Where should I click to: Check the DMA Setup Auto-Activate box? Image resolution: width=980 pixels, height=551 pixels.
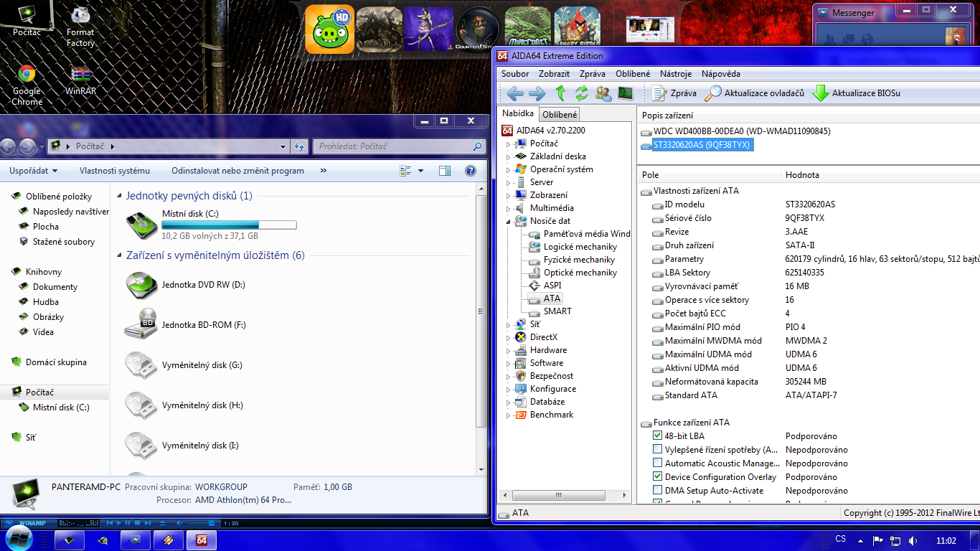pos(658,490)
